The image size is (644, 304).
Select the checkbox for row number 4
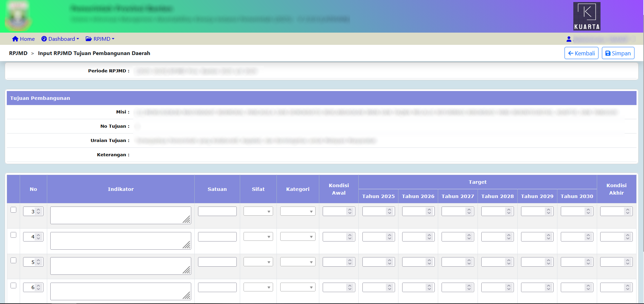(x=14, y=235)
